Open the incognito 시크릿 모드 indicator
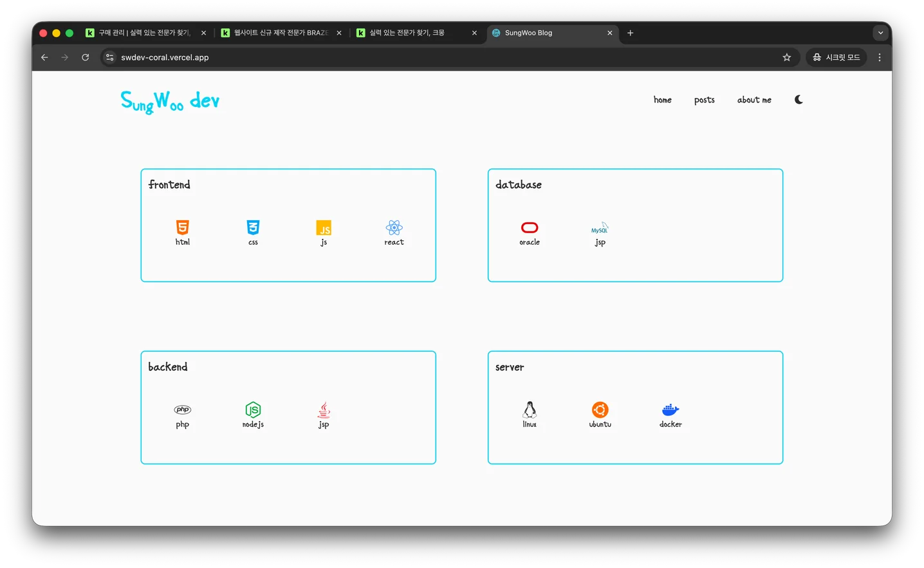The width and height of the screenshot is (924, 568). pos(836,57)
